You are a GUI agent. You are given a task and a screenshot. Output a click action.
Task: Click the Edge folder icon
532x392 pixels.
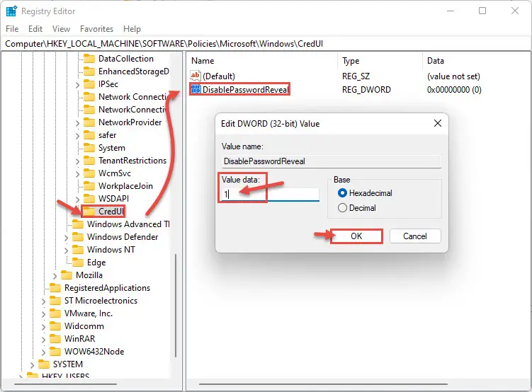pyautogui.click(x=78, y=263)
